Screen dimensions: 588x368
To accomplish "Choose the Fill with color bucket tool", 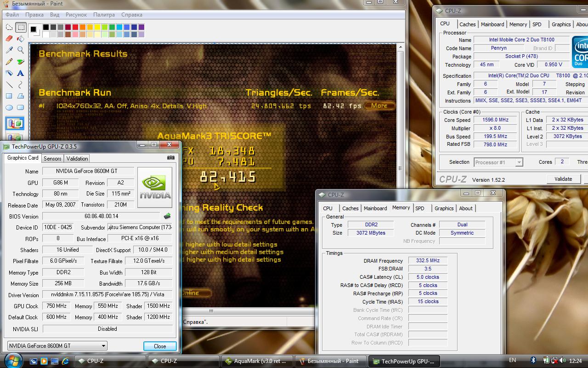I will pos(21,39).
